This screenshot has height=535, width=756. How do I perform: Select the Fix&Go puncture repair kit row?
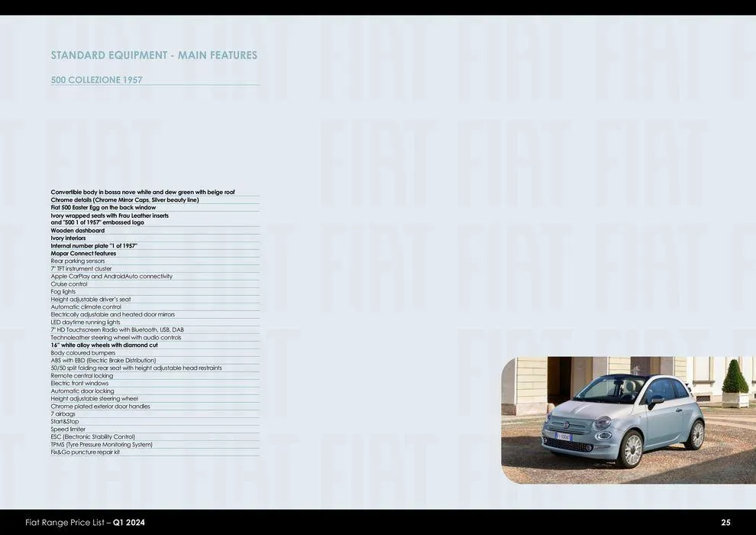click(85, 451)
